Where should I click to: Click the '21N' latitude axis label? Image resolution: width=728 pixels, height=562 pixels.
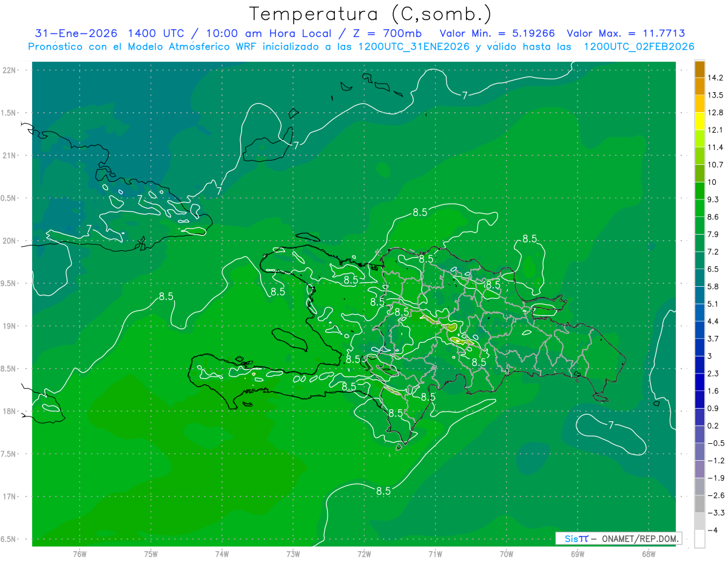(x=8, y=155)
